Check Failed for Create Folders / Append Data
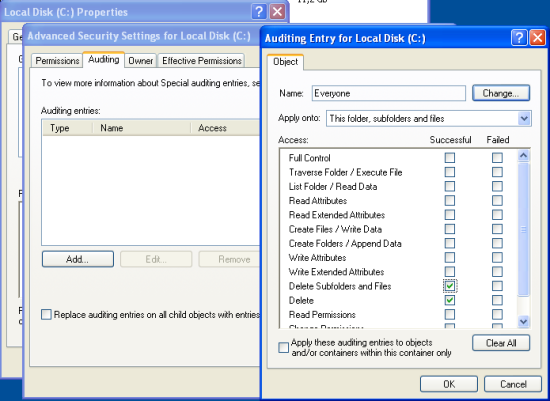 (497, 243)
